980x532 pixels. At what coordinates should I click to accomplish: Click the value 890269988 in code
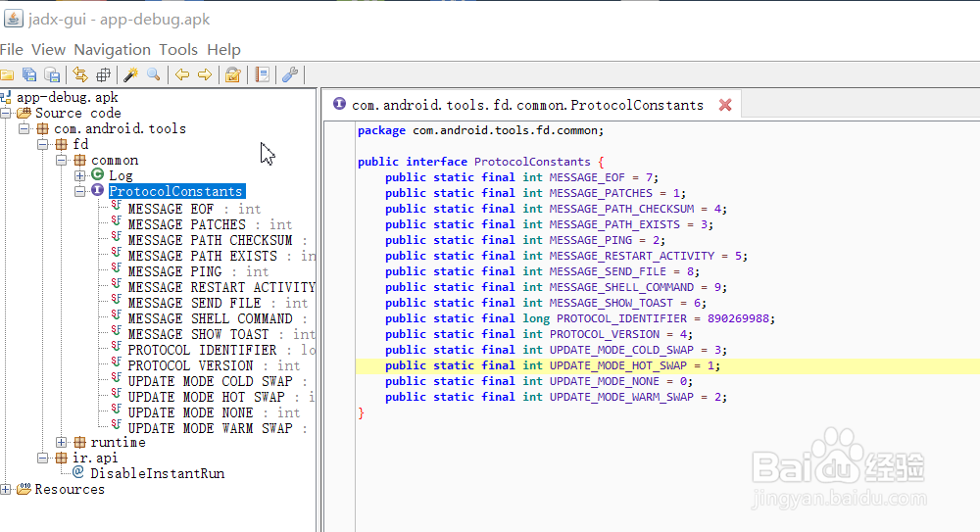(738, 318)
